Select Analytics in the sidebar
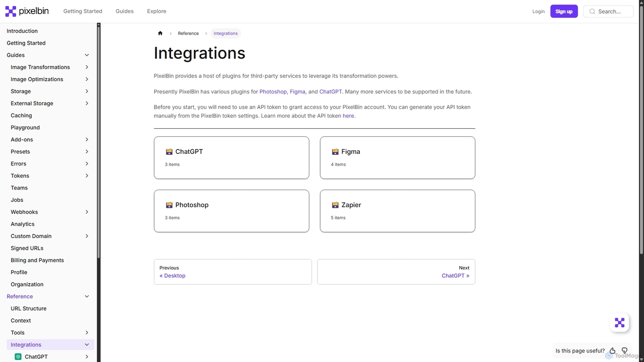644x362 pixels. pyautogui.click(x=23, y=224)
